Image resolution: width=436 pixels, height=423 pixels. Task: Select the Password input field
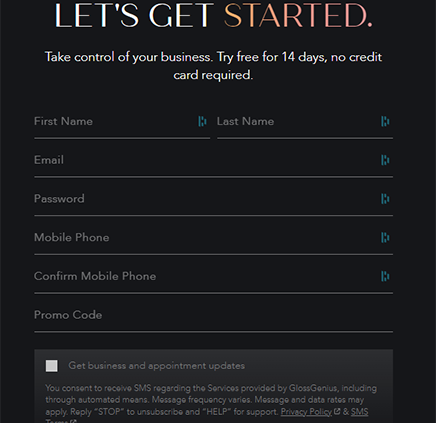click(213, 202)
